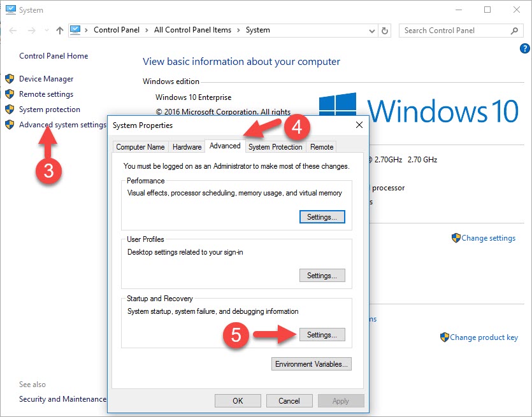
Task: Open Performance Settings button
Action: tap(322, 217)
